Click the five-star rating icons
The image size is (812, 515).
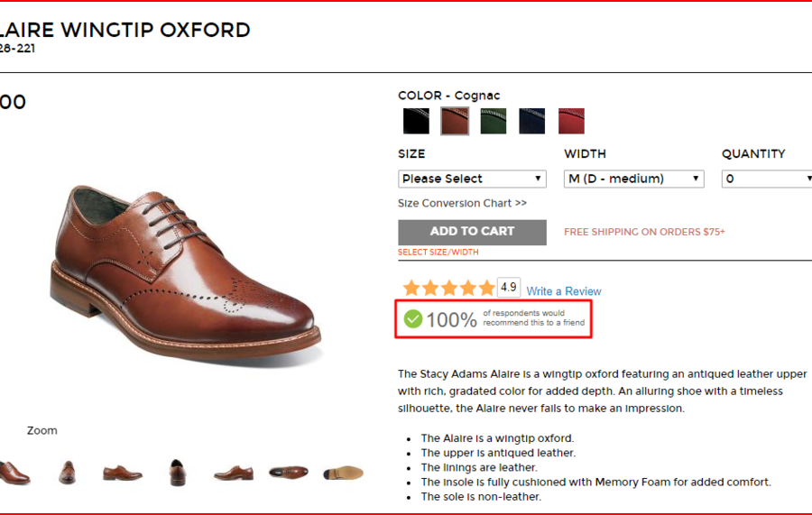click(x=448, y=289)
